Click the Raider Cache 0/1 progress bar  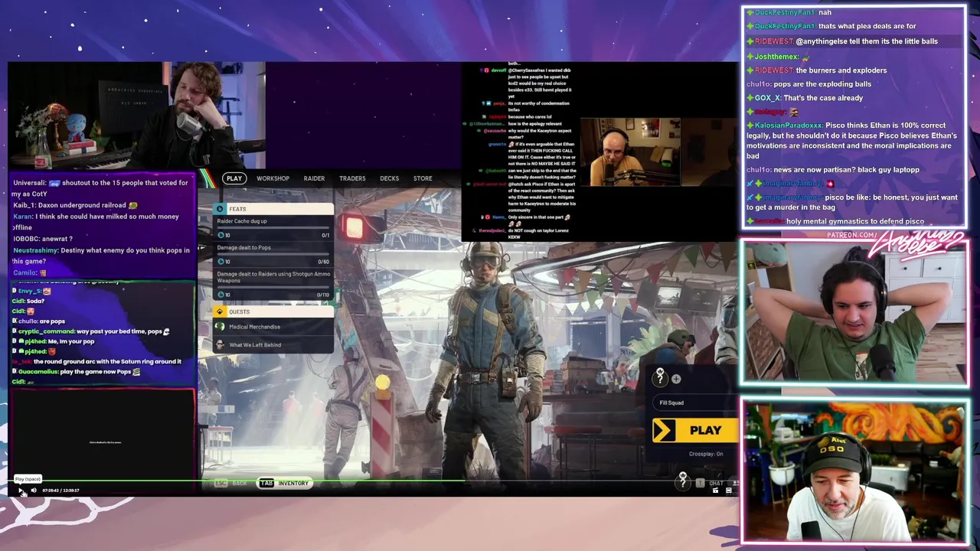(273, 229)
